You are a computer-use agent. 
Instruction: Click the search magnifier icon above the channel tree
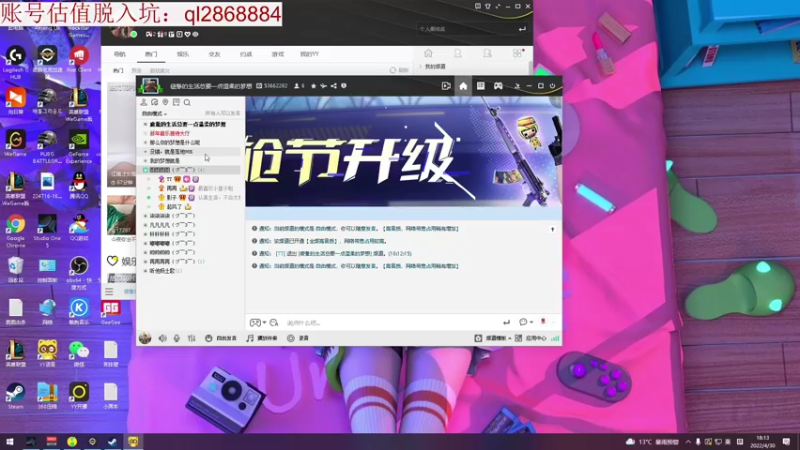pyautogui.click(x=187, y=103)
